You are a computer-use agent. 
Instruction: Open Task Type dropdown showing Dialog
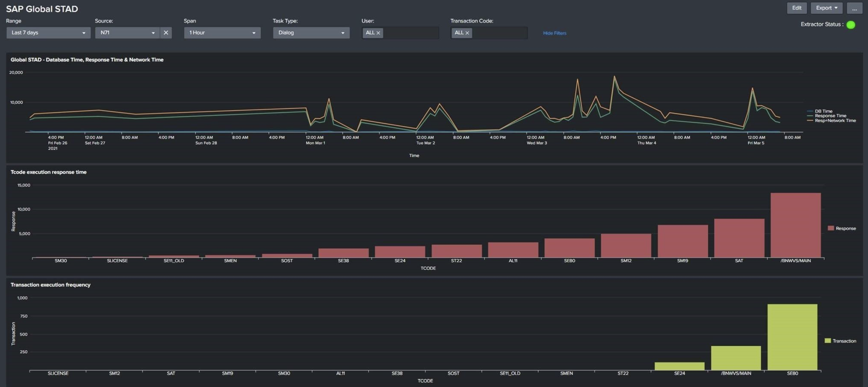[x=311, y=33]
